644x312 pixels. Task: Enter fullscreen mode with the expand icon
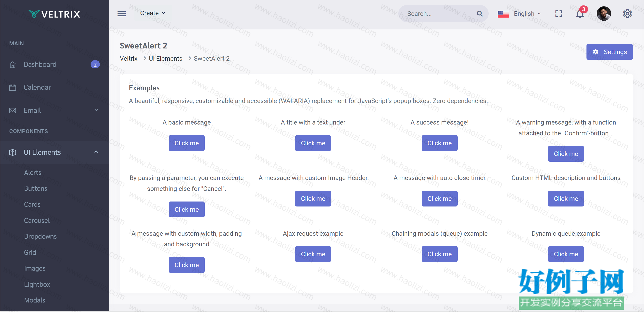[558, 14]
